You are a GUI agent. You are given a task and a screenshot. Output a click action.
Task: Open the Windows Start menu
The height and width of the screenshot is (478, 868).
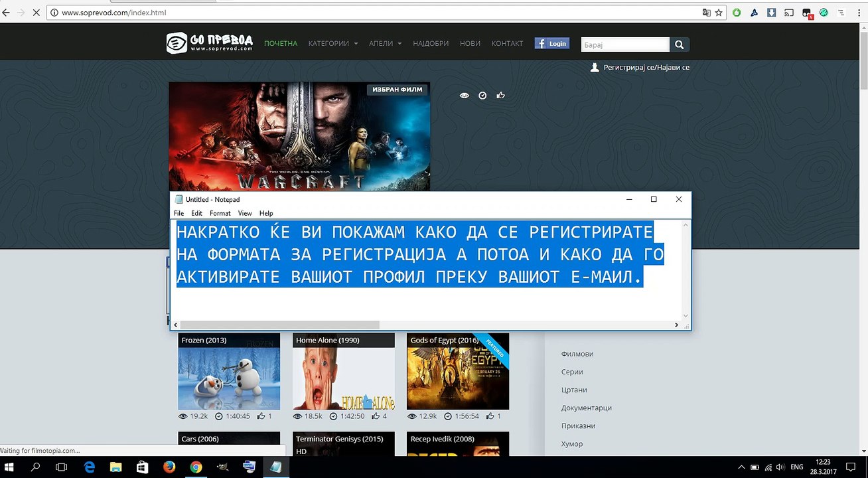(11, 467)
